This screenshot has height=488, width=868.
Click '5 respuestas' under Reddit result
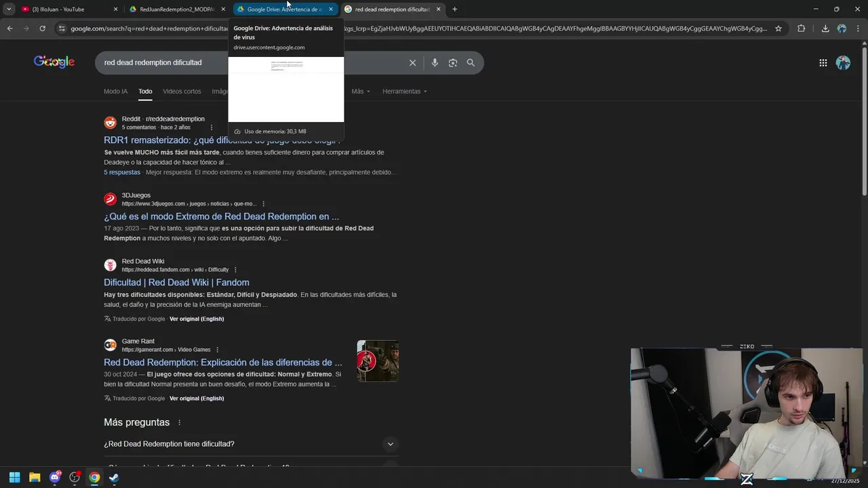click(122, 172)
